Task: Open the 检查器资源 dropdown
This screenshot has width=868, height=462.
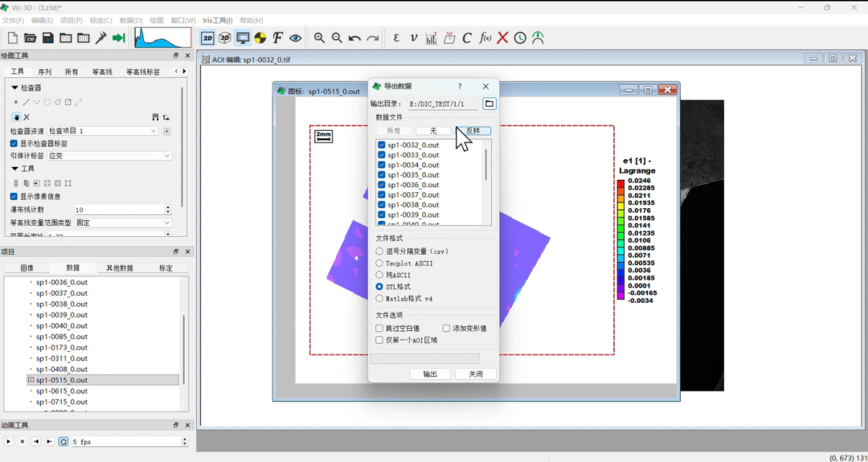Action: pos(103,131)
